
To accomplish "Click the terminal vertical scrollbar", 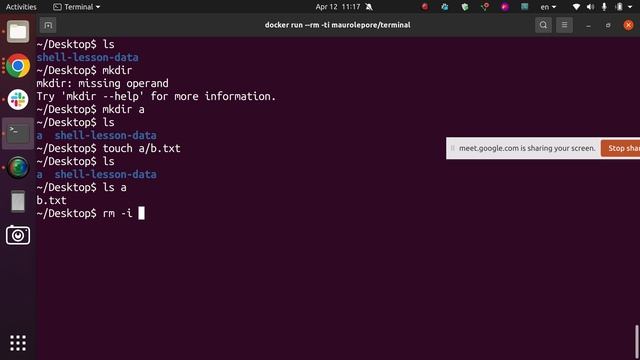I will pyautogui.click(x=637, y=342).
